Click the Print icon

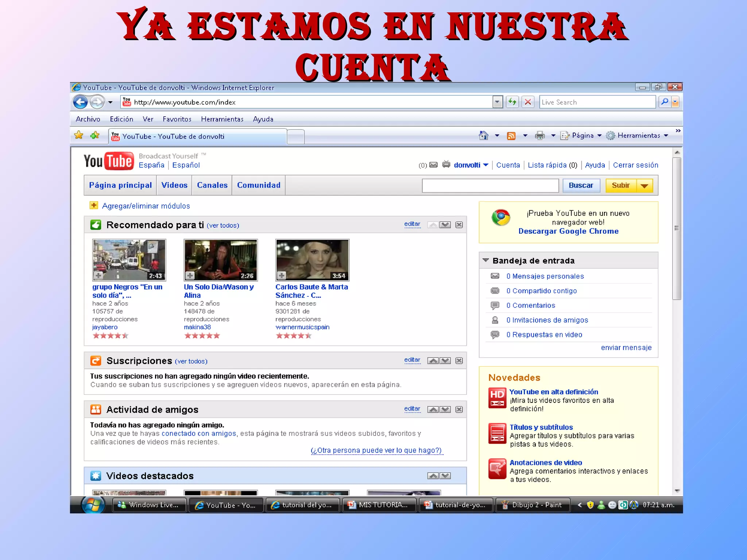tap(540, 136)
